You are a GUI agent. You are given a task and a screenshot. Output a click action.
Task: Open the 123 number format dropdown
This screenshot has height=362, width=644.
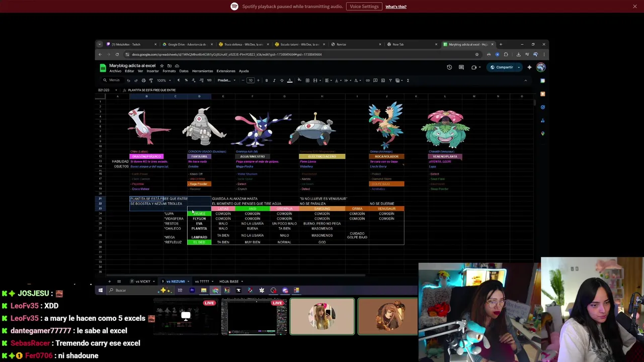[209, 80]
